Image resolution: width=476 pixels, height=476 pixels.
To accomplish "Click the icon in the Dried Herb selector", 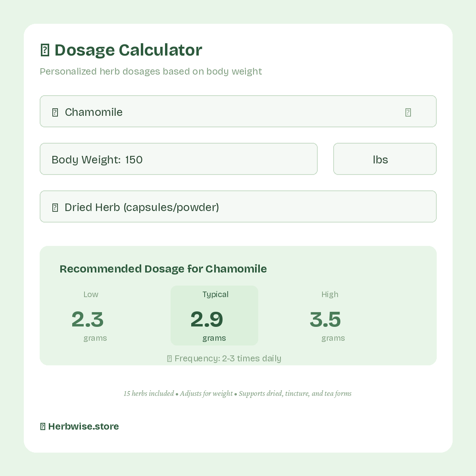I will coord(55,207).
